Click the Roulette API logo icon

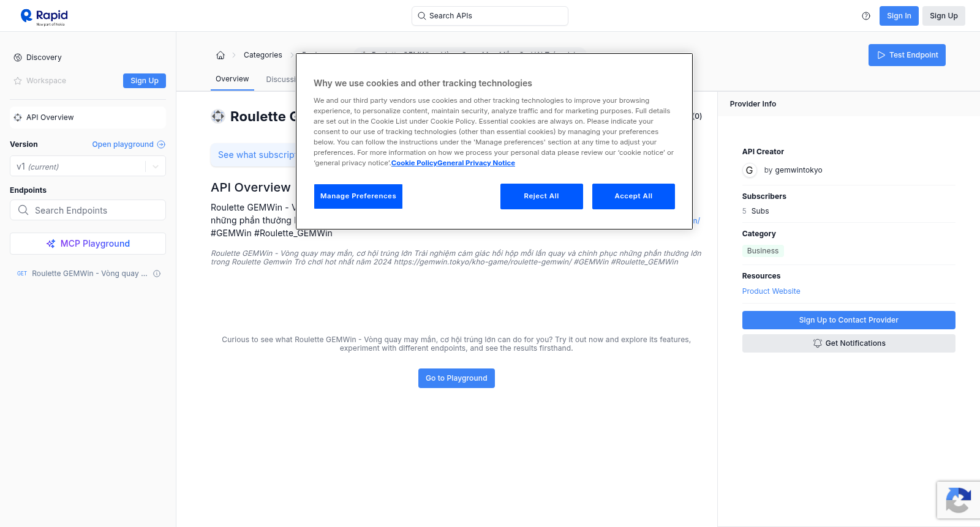tap(218, 116)
